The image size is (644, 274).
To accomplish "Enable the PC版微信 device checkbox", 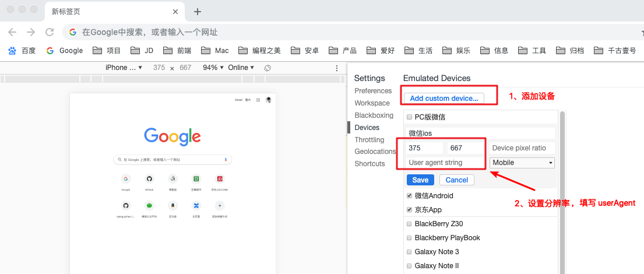I will [409, 117].
